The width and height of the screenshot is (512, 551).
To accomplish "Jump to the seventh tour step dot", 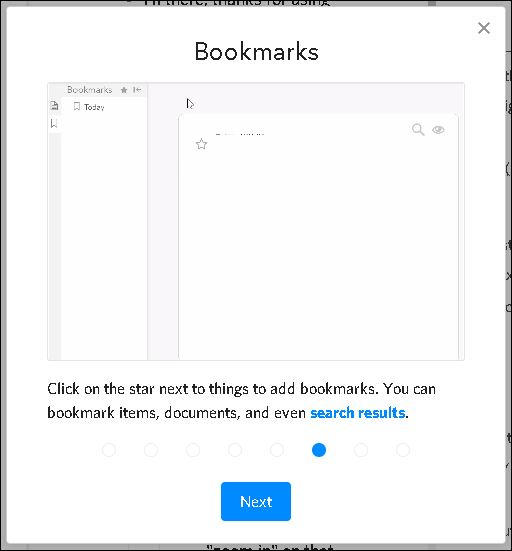I will 361,450.
